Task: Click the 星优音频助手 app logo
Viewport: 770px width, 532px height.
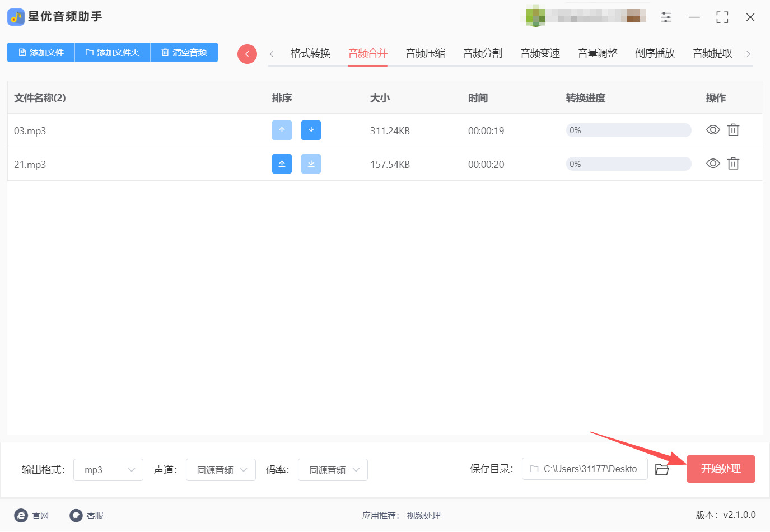Action: [x=16, y=17]
